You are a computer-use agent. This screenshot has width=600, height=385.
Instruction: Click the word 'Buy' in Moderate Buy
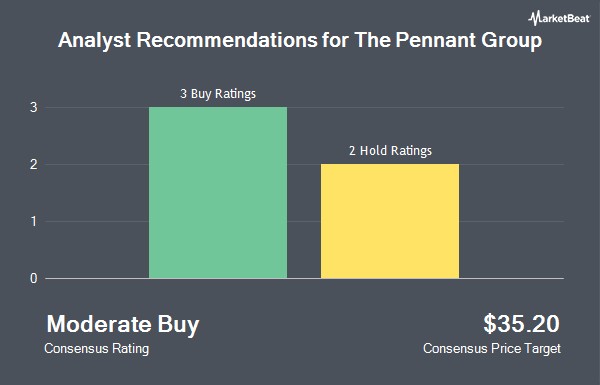tap(178, 325)
